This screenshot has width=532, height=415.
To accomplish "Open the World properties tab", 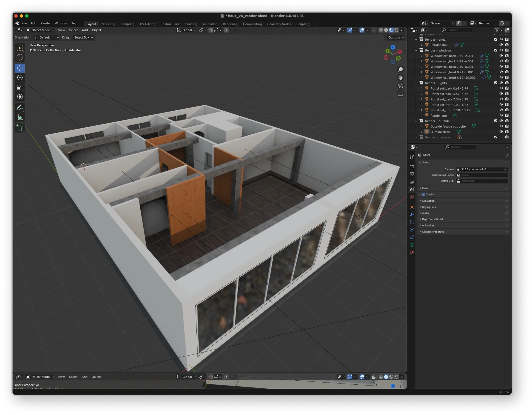I will tap(412, 197).
